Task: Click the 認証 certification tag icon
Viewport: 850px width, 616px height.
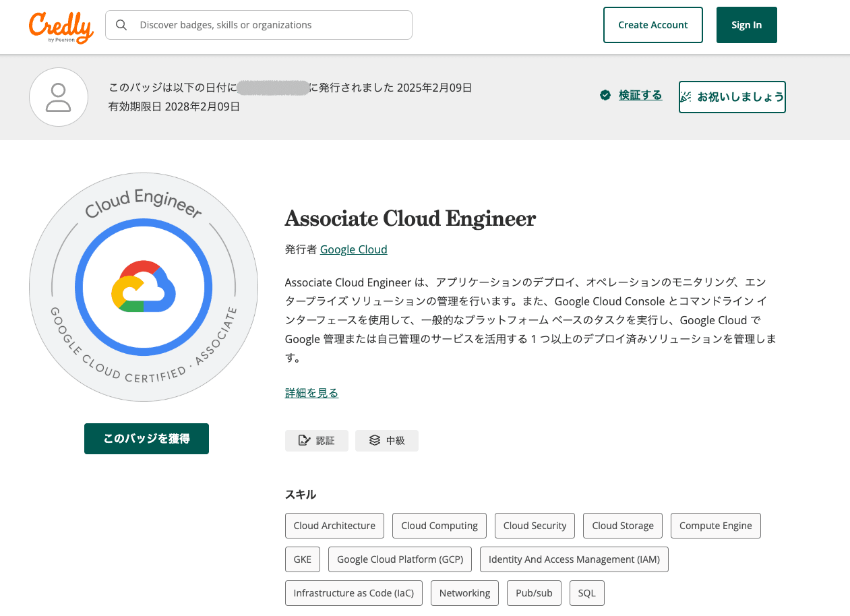Action: pyautogui.click(x=304, y=441)
